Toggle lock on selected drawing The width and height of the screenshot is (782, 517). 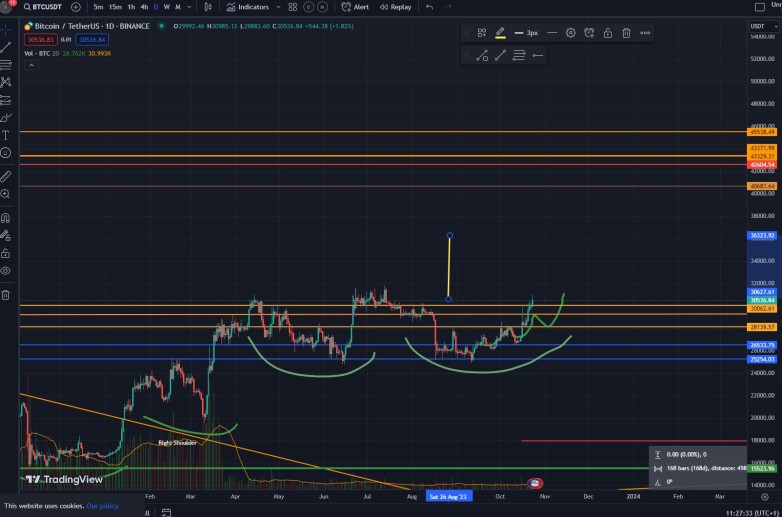pos(608,33)
